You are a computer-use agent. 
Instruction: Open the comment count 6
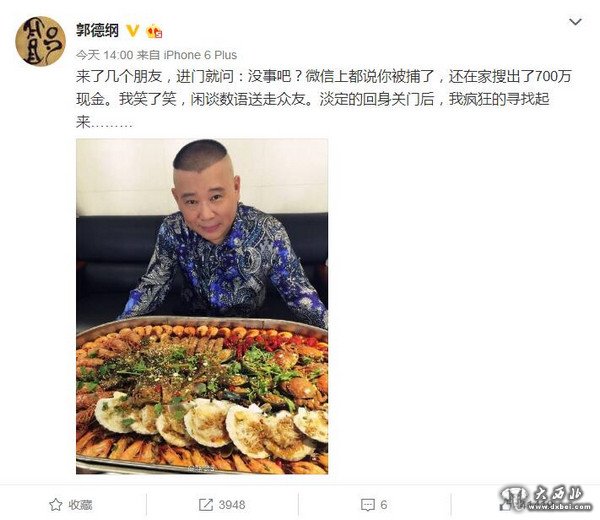click(x=384, y=505)
